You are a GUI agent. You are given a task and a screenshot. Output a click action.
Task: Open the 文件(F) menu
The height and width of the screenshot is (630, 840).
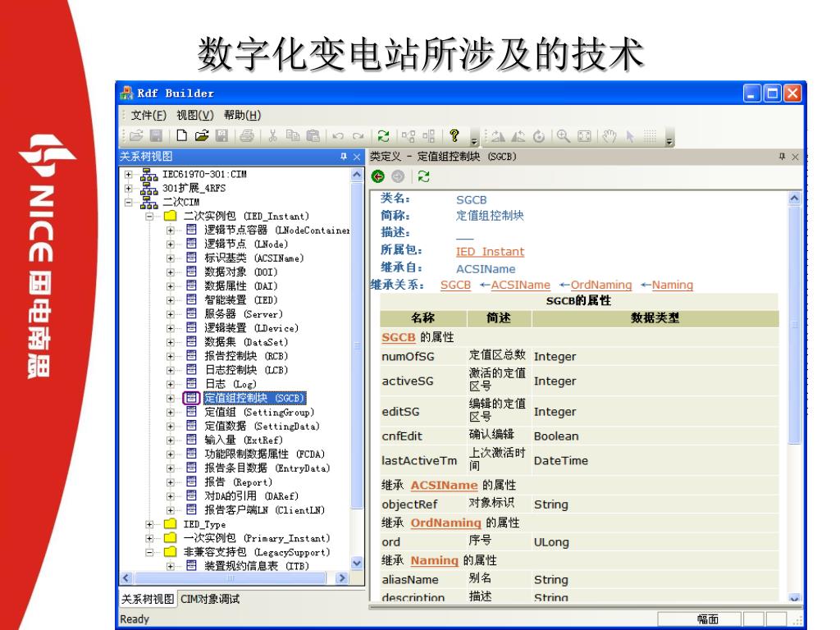[148, 115]
